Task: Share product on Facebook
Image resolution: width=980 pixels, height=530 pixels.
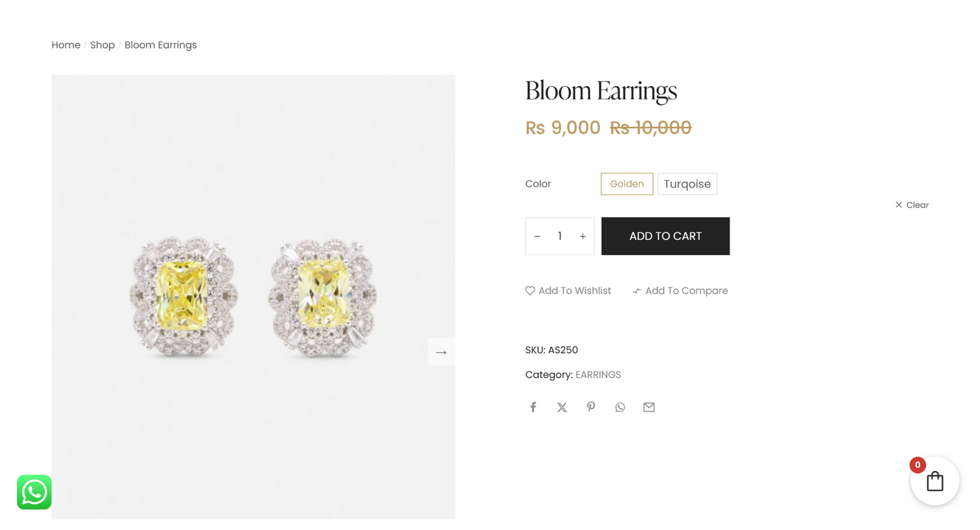Action: tap(533, 407)
